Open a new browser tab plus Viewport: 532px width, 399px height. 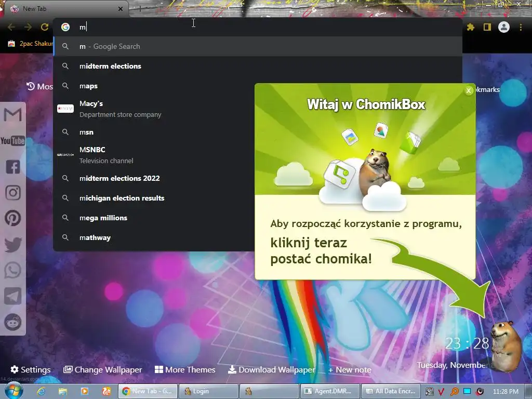coord(140,9)
